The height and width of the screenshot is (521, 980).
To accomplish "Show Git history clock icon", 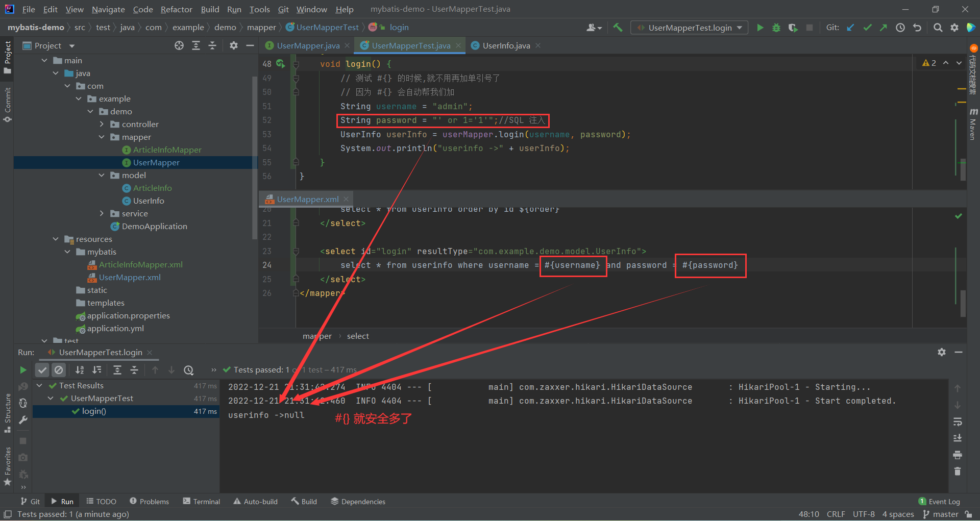I will pyautogui.click(x=900, y=28).
